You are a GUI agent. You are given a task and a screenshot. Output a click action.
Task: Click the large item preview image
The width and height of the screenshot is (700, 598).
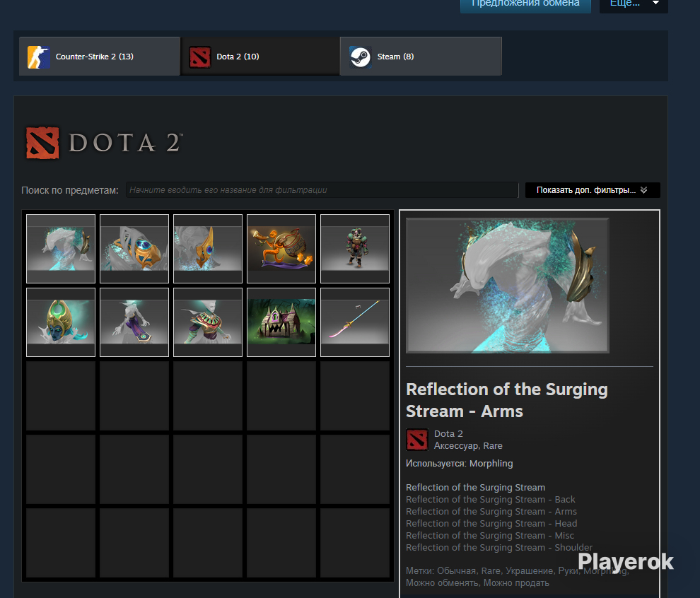(508, 286)
